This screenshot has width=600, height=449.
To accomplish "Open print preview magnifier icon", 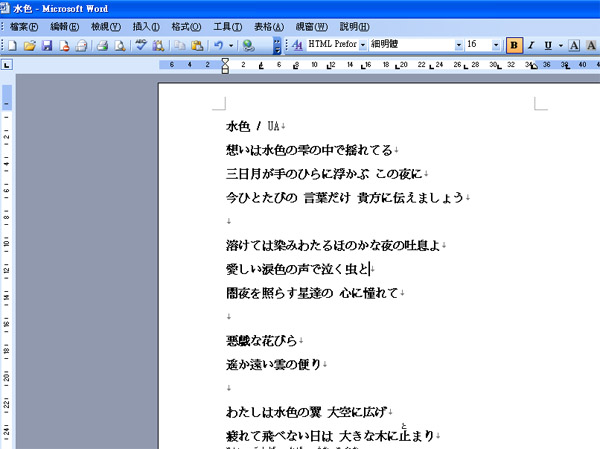I will pos(120,46).
